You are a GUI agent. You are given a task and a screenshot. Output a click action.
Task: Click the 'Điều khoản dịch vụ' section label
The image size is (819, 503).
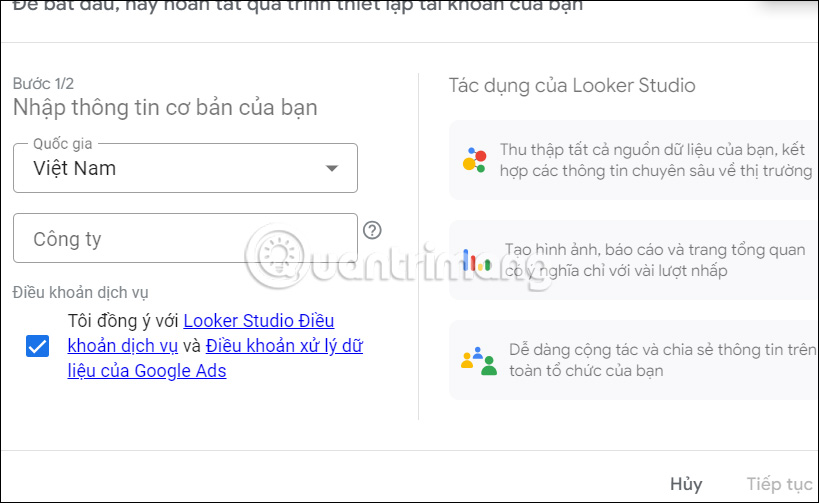[80, 293]
